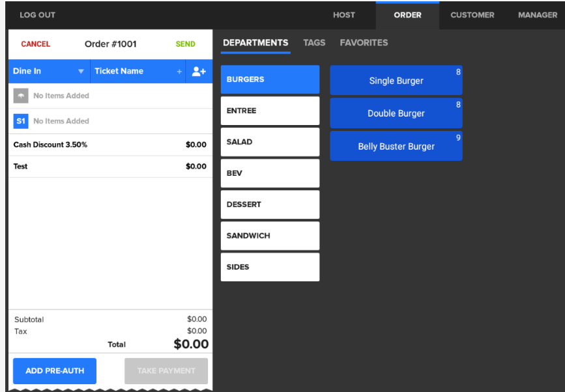
Task: Go to the Manager tab
Action: tap(537, 15)
